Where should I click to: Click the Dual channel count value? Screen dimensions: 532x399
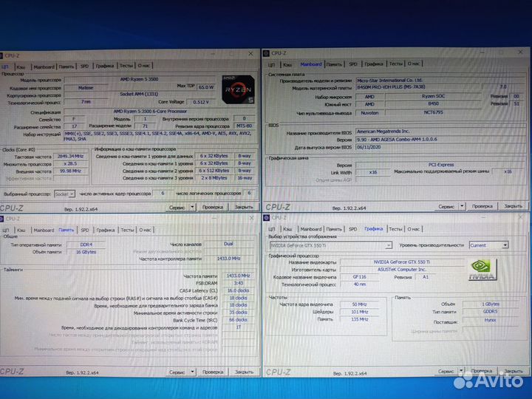pyautogui.click(x=228, y=244)
